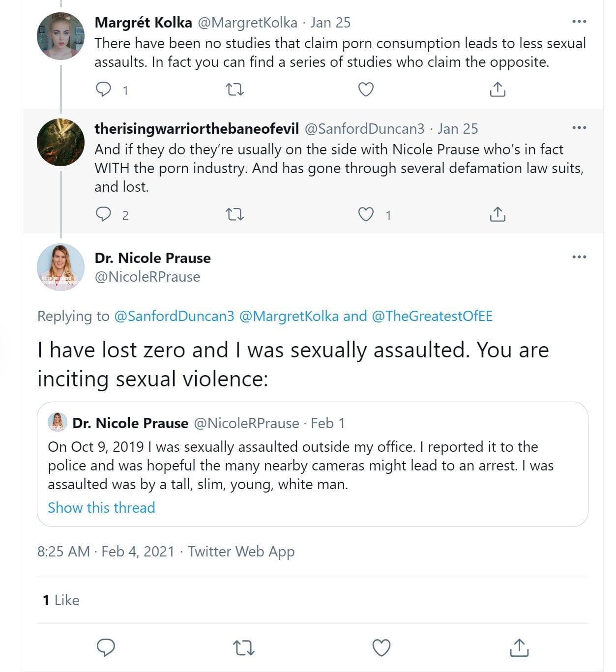Open the @TheGreatestOfEE mention link

pyautogui.click(x=432, y=316)
